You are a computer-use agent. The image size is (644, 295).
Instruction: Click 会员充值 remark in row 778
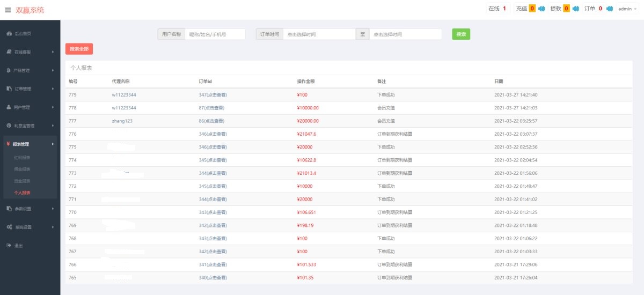pos(386,108)
